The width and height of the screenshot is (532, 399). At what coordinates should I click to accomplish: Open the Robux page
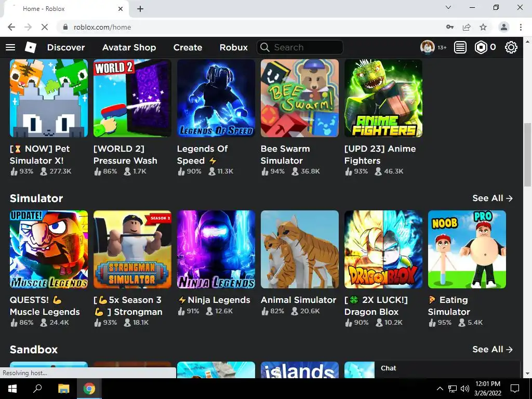(233, 47)
